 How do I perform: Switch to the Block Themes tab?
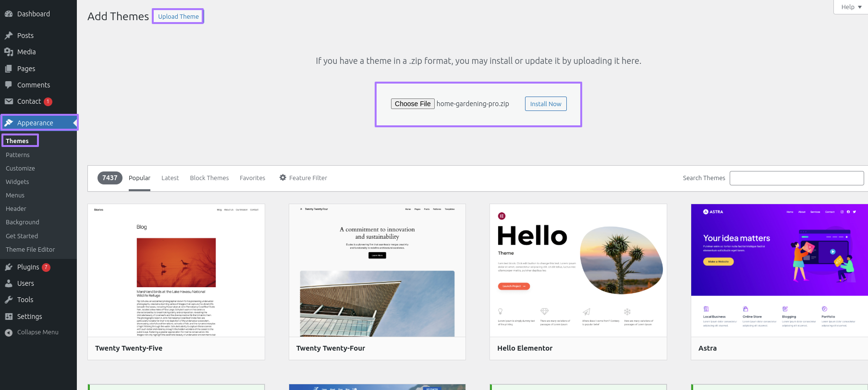tap(209, 178)
